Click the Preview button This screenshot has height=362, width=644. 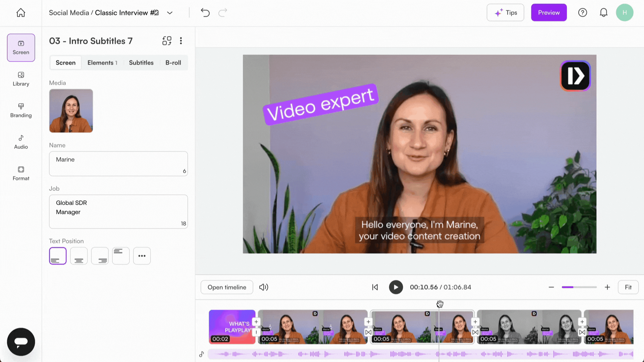(549, 12)
